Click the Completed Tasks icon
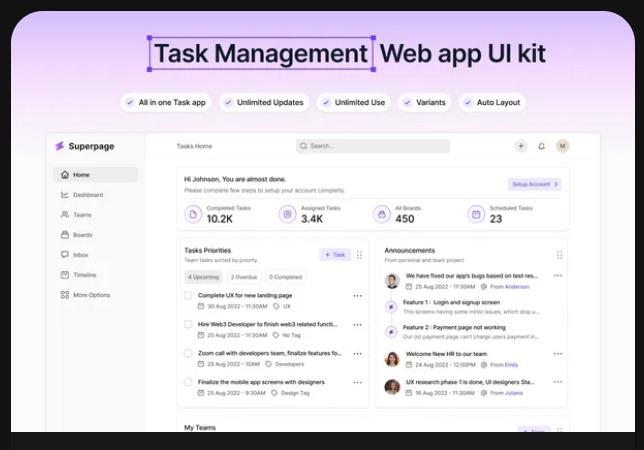 tap(193, 214)
